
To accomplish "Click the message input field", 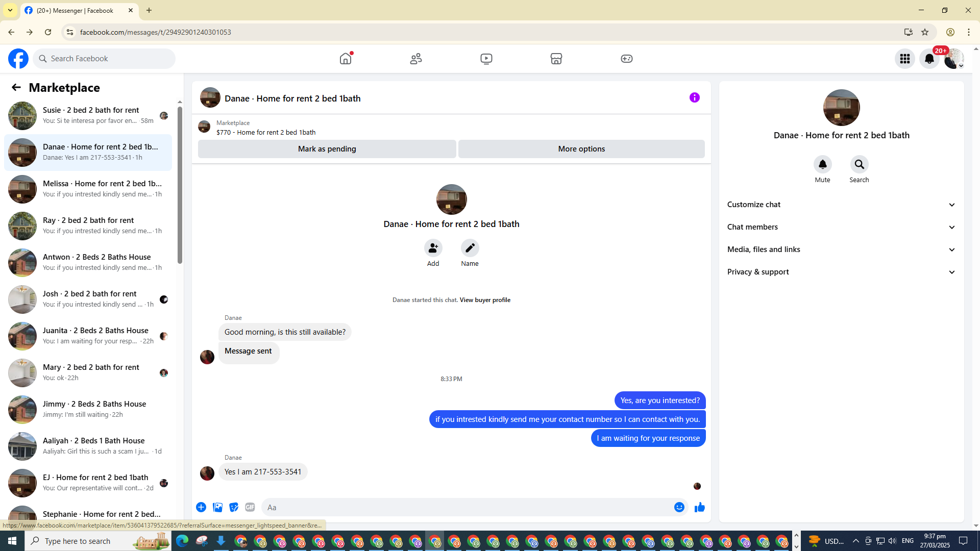I will (467, 507).
